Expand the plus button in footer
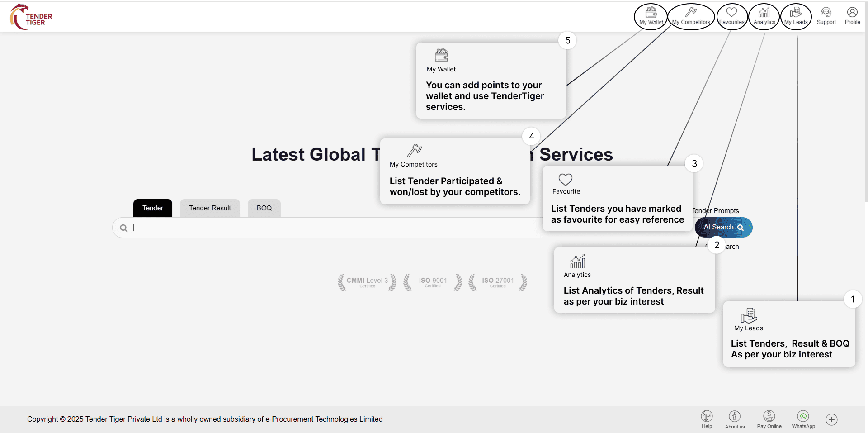 [831, 419]
